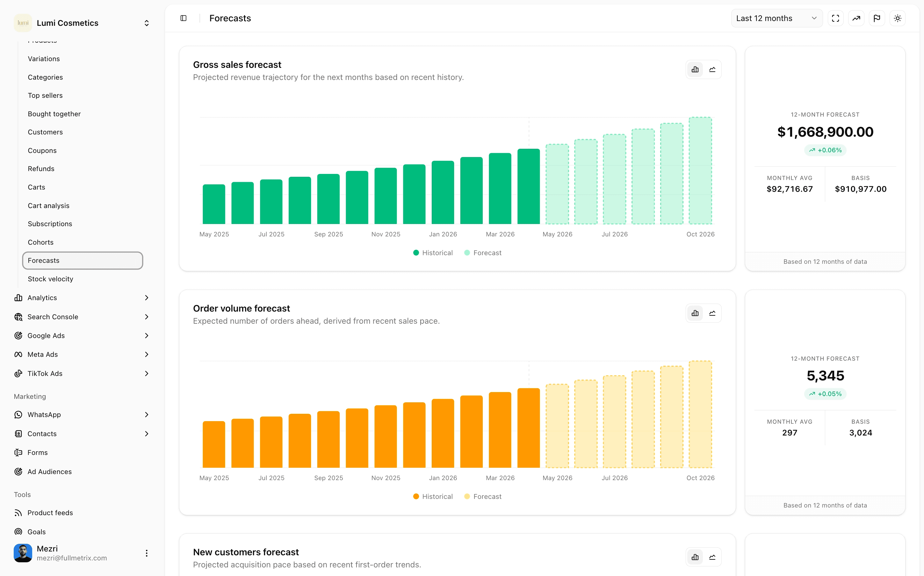Open Bought together in sidebar
The height and width of the screenshot is (576, 924).
(54, 114)
